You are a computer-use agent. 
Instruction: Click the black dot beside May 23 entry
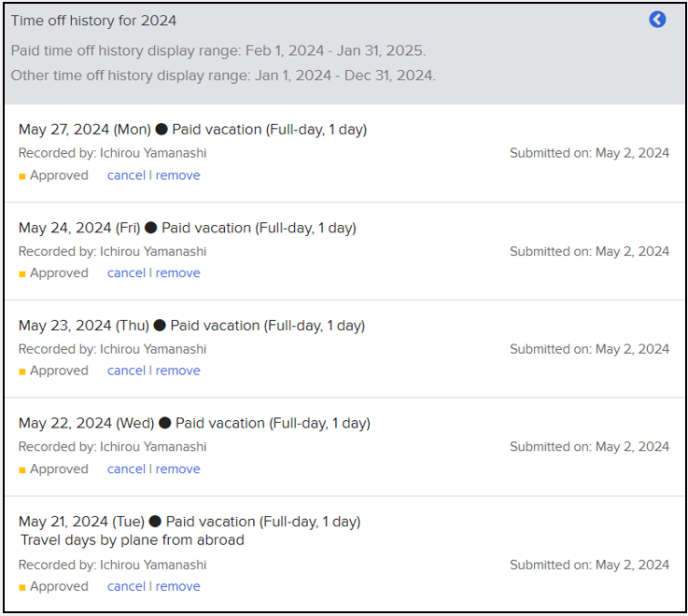(160, 326)
